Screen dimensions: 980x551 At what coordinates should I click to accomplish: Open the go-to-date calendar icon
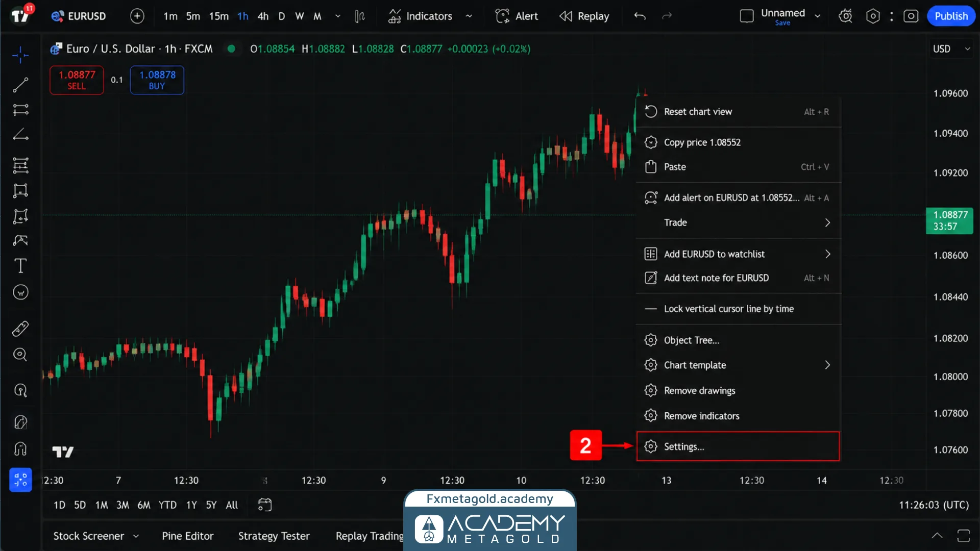tap(265, 505)
